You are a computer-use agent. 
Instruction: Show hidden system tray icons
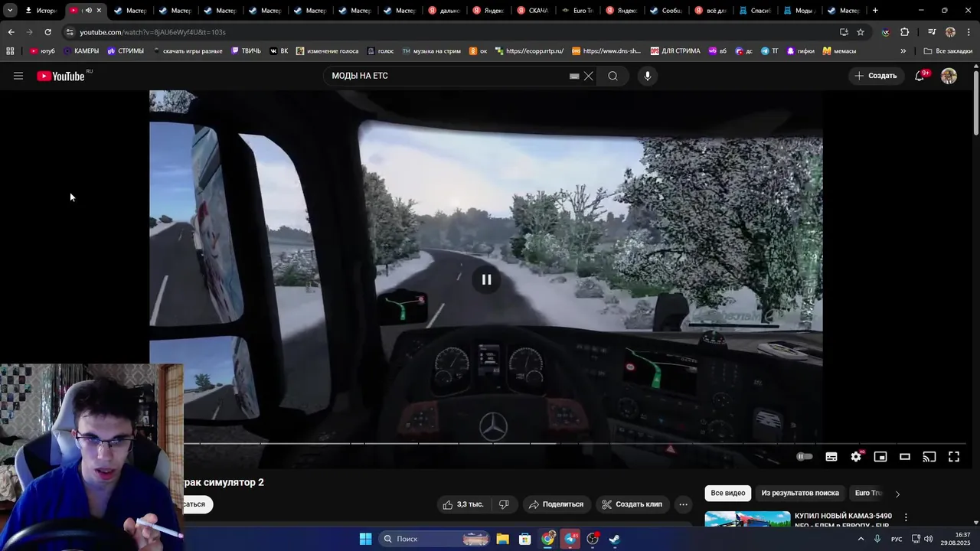pos(861,539)
